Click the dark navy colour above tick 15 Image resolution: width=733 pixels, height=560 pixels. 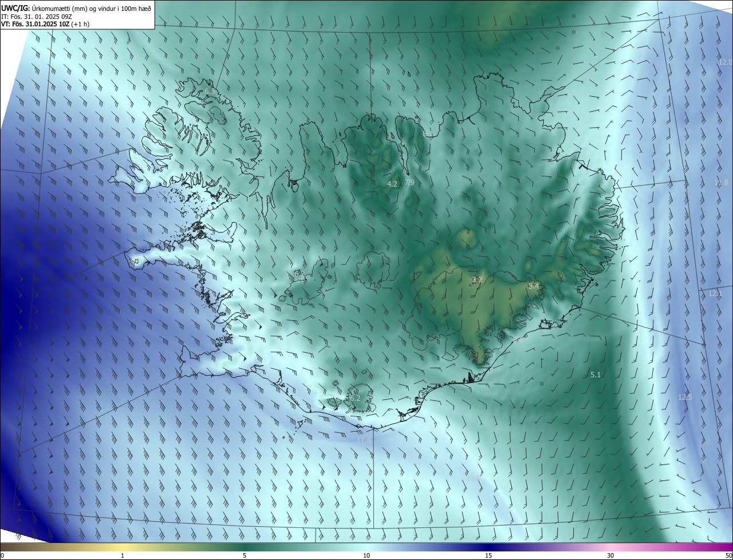488,547
